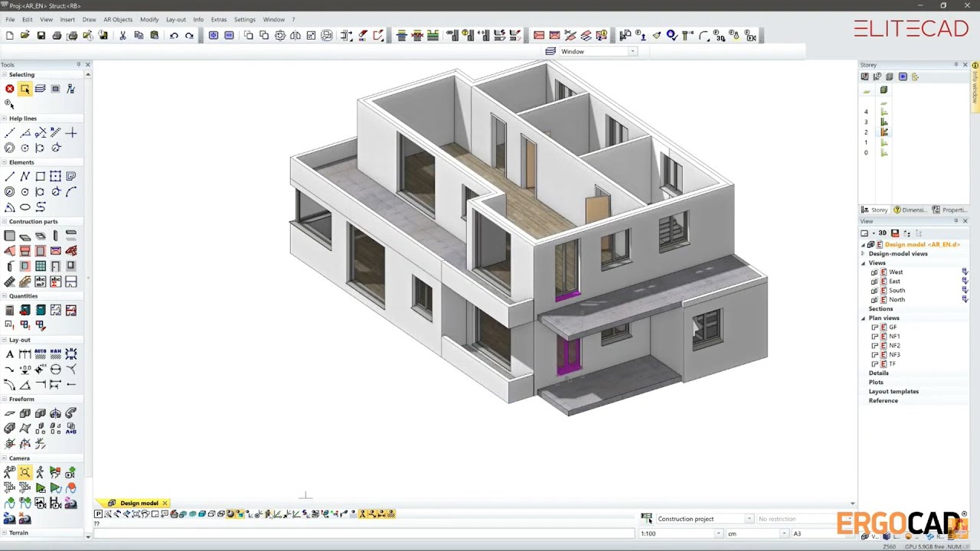This screenshot has height=551, width=980.
Task: Open the Info window side tab
Action: click(x=975, y=87)
